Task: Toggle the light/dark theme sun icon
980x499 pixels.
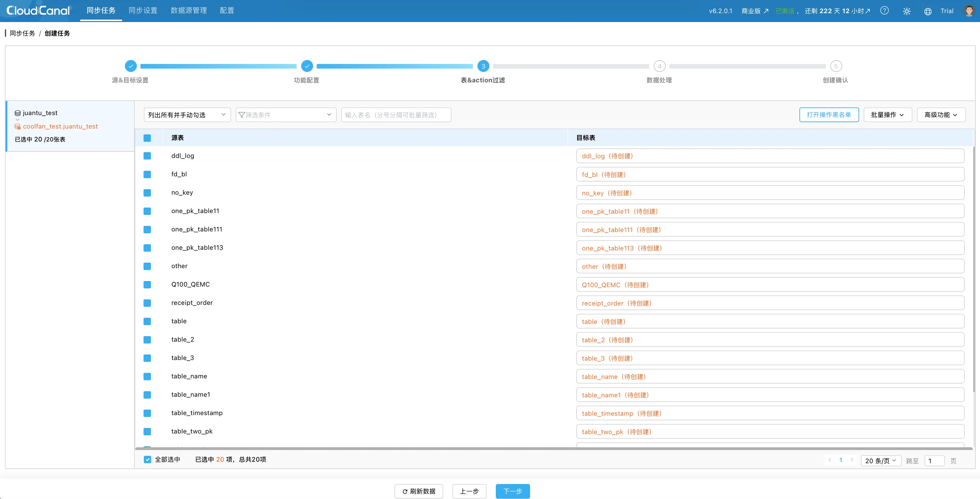Action: coord(907,11)
